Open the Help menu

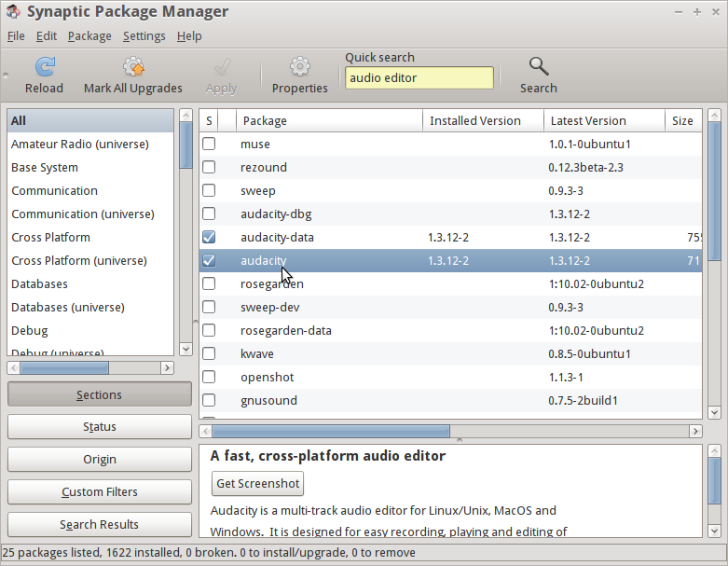[189, 36]
